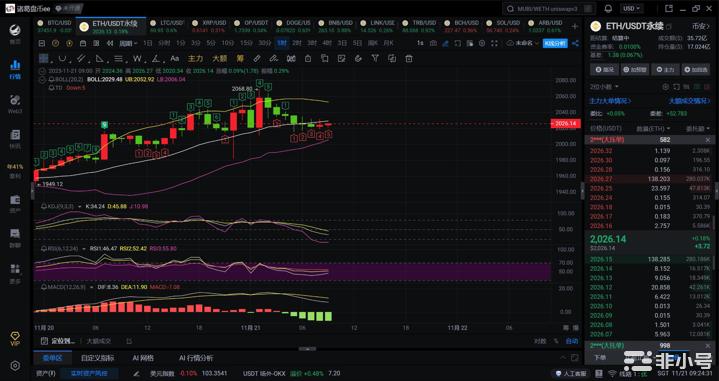Image resolution: width=719 pixels, height=381 pixels.
Task: Toggle RSI indicator visibility eye
Action: (x=44, y=248)
